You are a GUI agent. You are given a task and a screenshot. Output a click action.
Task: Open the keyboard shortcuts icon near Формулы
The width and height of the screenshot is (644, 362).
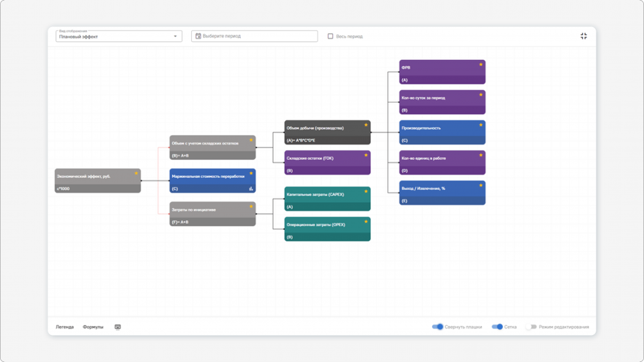pos(117,327)
